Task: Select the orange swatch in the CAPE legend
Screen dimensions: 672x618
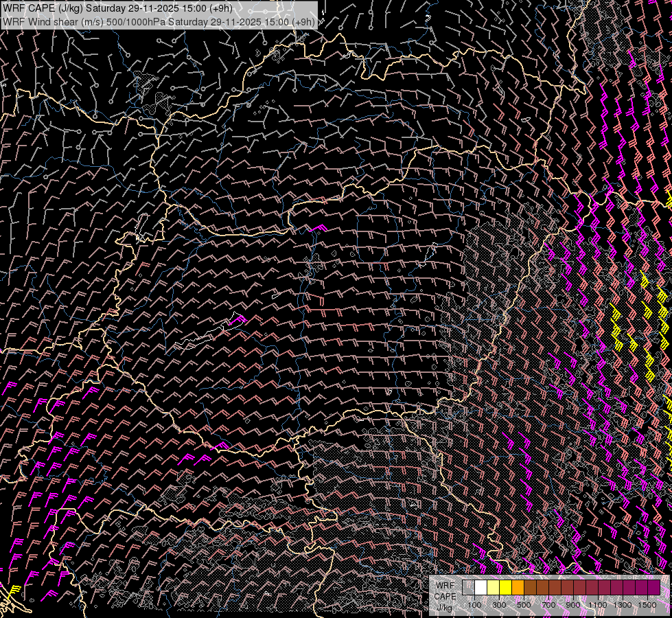Action: tap(518, 588)
